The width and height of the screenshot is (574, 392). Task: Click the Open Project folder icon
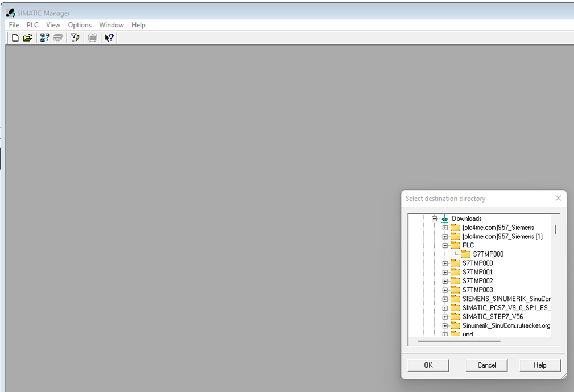click(28, 38)
